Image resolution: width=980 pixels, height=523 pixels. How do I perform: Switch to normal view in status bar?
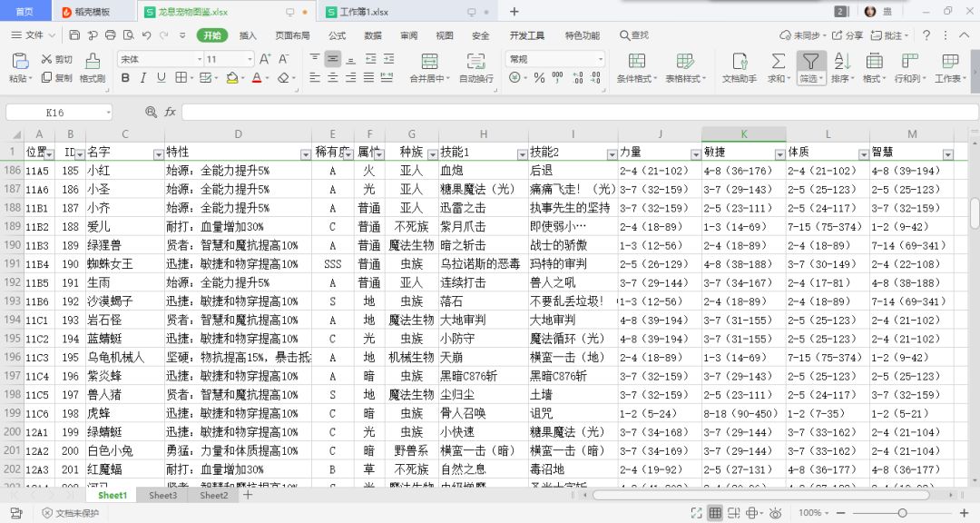[x=715, y=513]
